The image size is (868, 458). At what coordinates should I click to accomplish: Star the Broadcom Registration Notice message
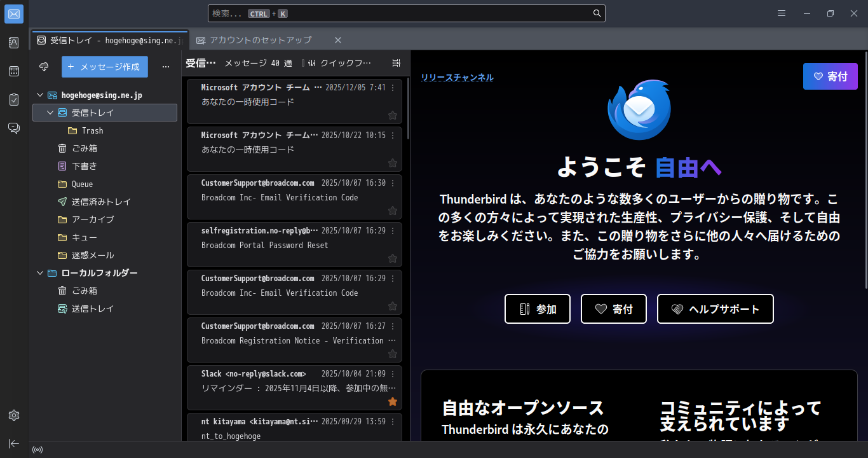[393, 354]
